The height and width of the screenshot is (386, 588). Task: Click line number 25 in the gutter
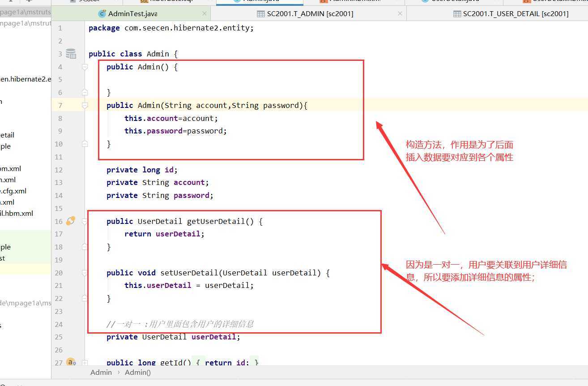coord(59,337)
